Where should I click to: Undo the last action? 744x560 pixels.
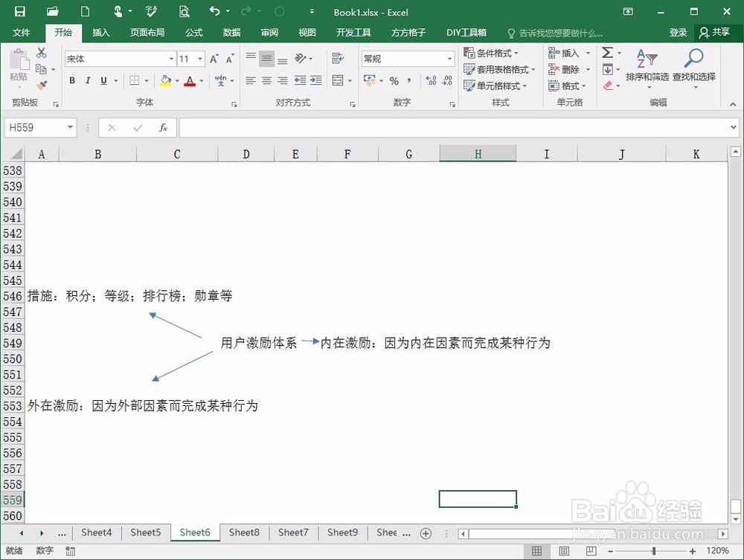click(x=214, y=11)
